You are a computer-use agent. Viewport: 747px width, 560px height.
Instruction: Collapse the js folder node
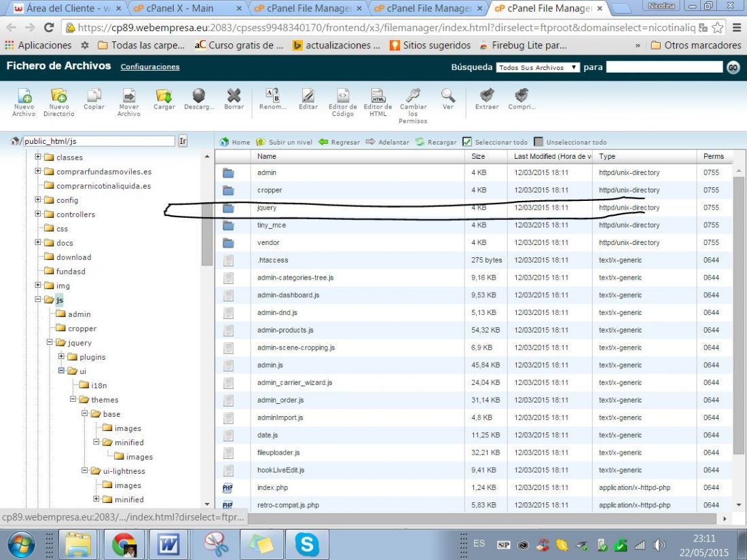coord(37,299)
